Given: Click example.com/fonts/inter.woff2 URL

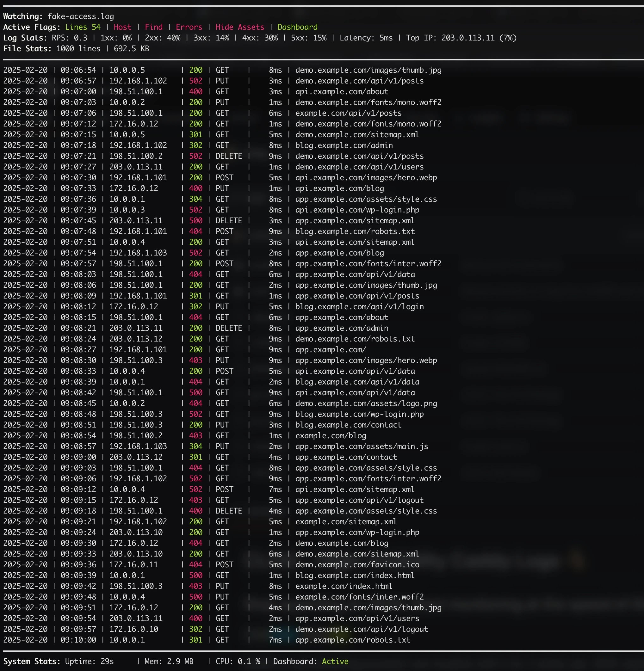Looking at the screenshot, I should point(360,597).
